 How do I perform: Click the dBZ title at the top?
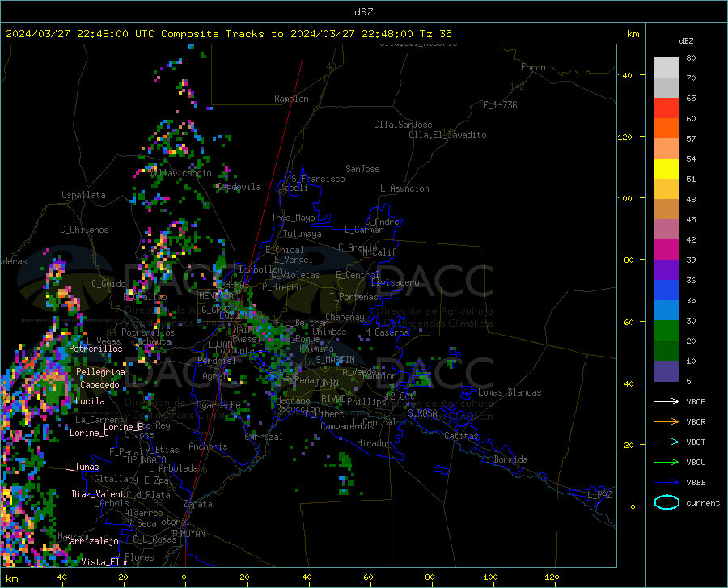click(363, 12)
